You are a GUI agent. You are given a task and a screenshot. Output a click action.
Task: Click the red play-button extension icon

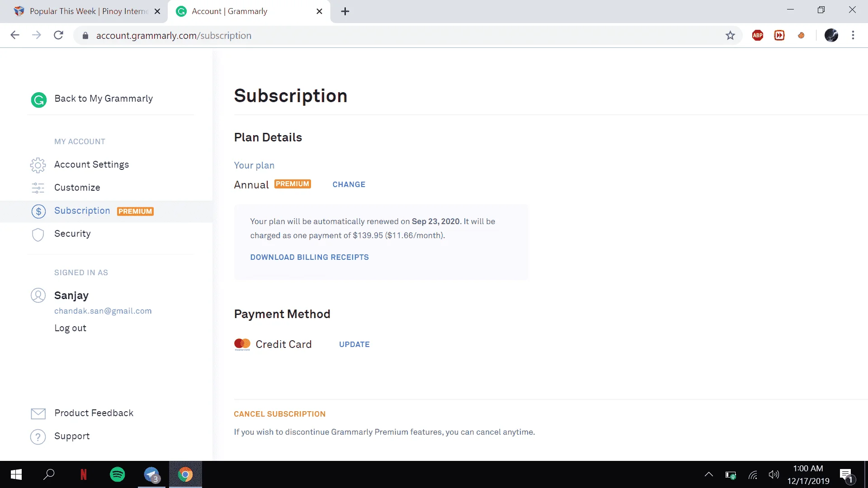[x=779, y=35]
